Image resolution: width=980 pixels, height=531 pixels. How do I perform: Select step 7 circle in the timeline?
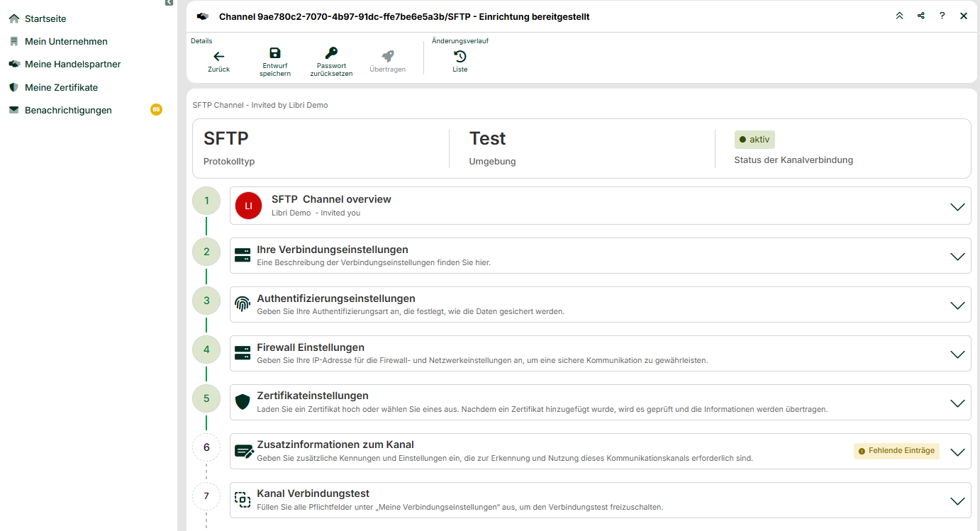tap(206, 496)
